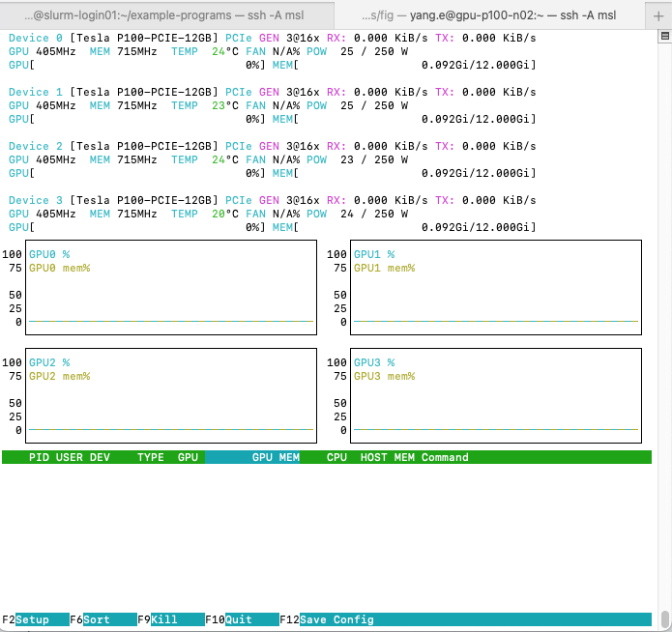The height and width of the screenshot is (632, 672).
Task: Select the USER column header
Action: 69,457
